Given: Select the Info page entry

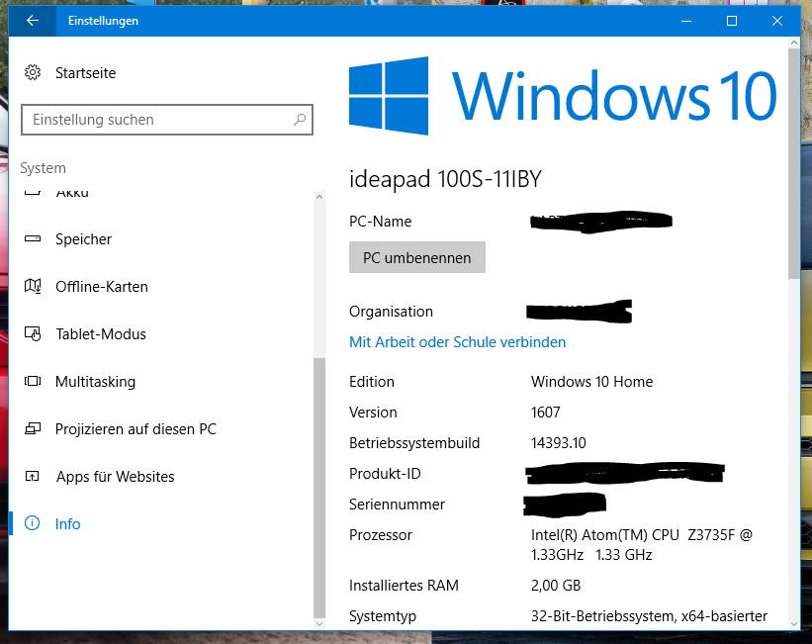Looking at the screenshot, I should [x=68, y=523].
